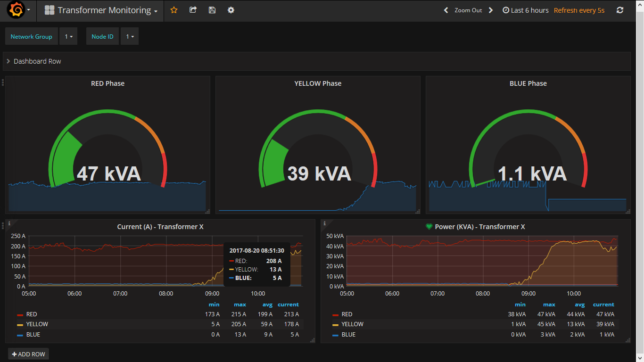Click the share dashboard icon

coord(193,10)
